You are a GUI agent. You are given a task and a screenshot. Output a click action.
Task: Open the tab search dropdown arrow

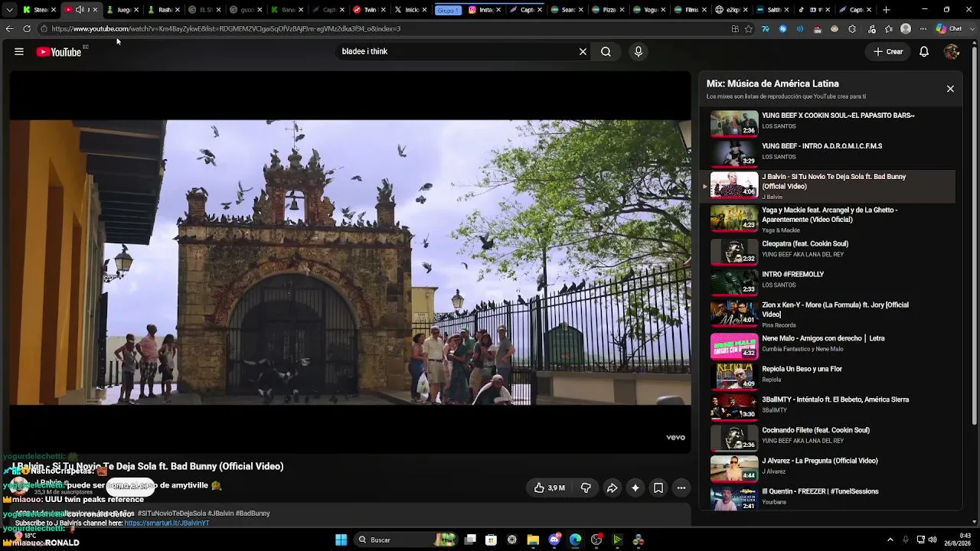pos(9,10)
